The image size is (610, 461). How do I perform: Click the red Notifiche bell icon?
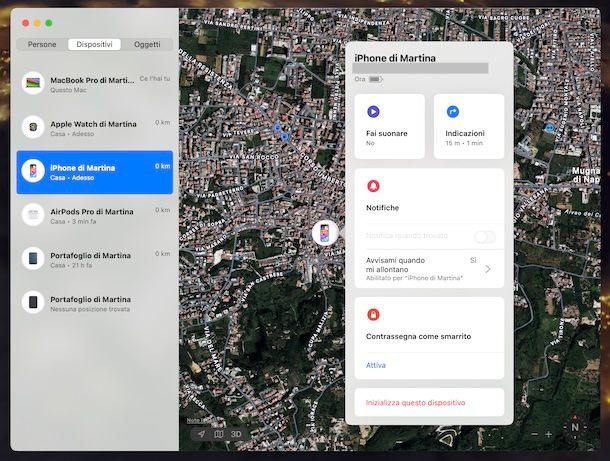373,186
